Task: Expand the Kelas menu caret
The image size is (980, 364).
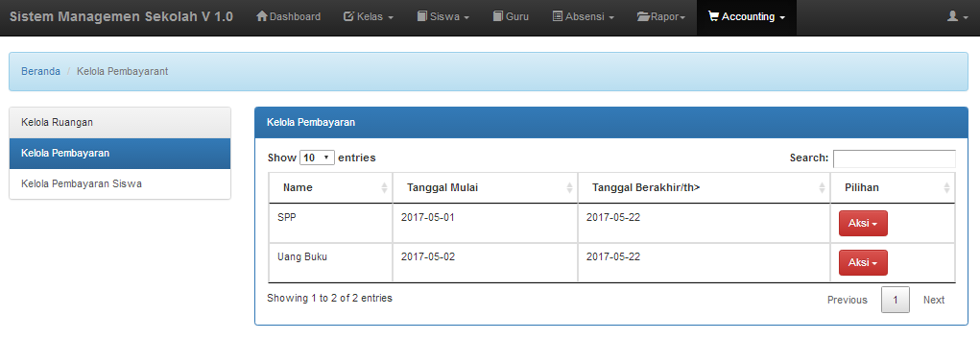Action: [x=391, y=18]
